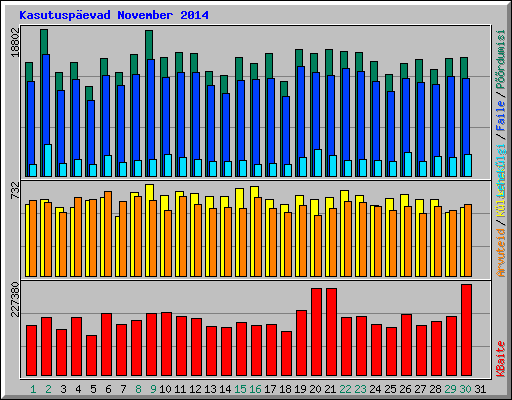Select the orange Arvuteid bar for day 20

click(318, 246)
